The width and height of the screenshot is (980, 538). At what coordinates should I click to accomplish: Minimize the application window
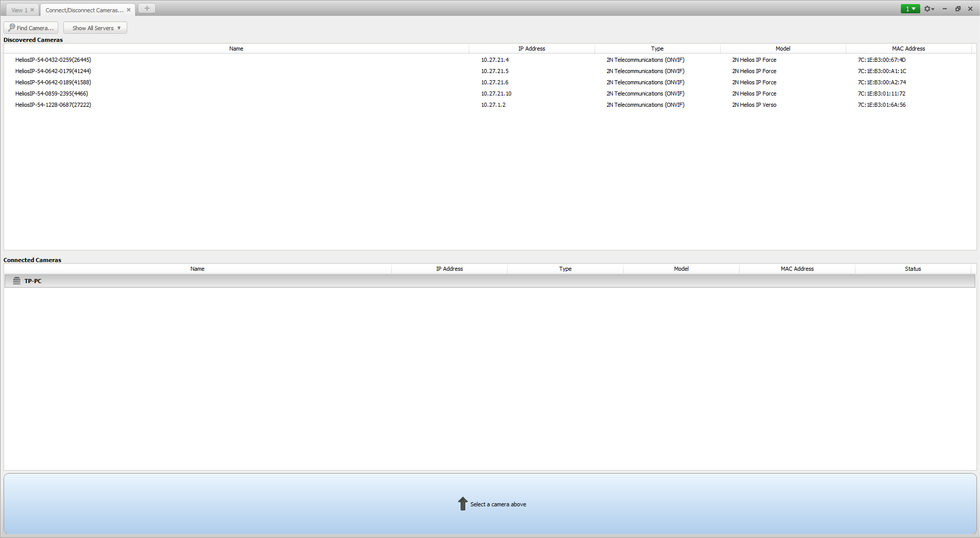(x=944, y=9)
